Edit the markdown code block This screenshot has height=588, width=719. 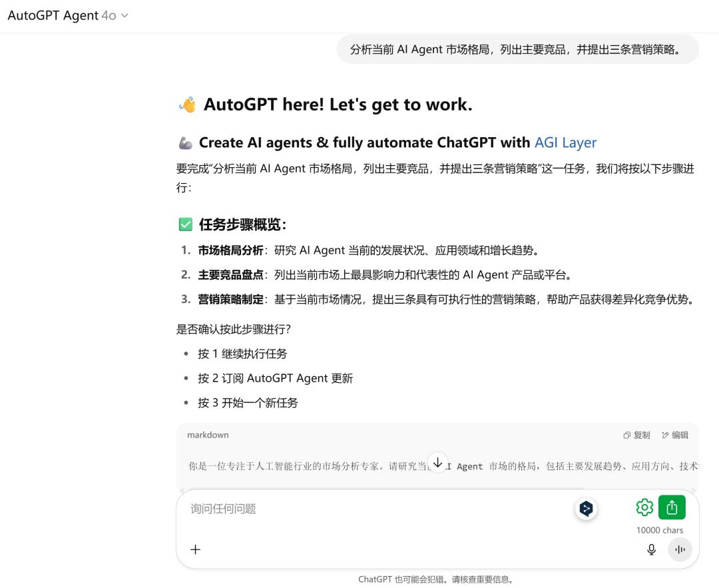pos(674,435)
